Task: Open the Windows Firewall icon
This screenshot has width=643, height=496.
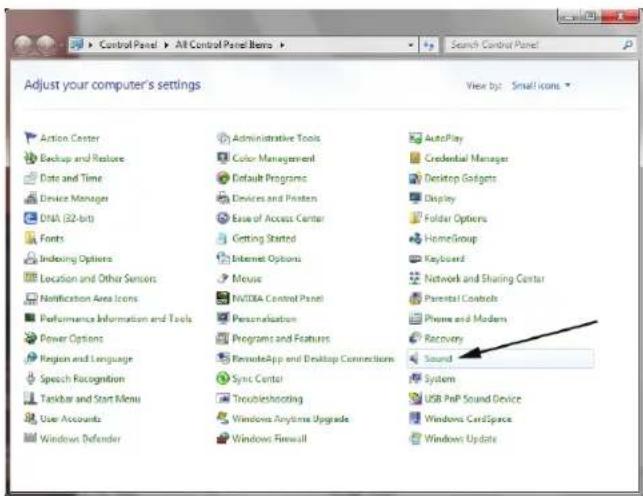Action: point(223,439)
